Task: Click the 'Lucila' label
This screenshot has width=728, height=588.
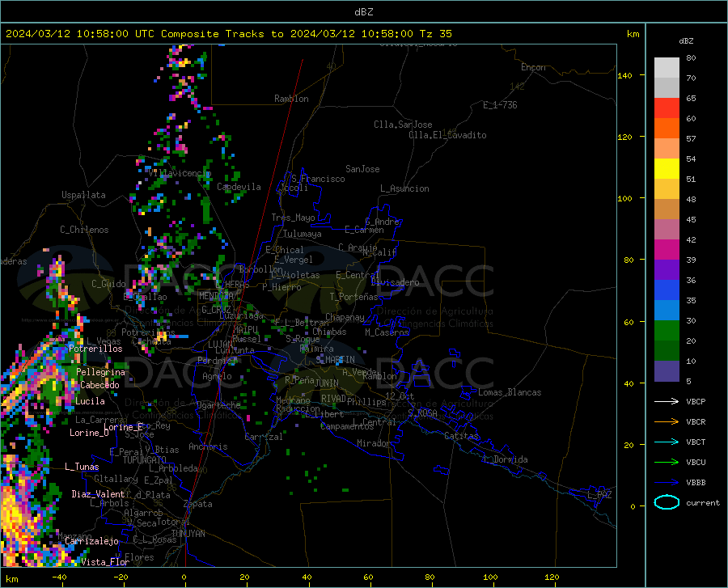Action: (90, 401)
